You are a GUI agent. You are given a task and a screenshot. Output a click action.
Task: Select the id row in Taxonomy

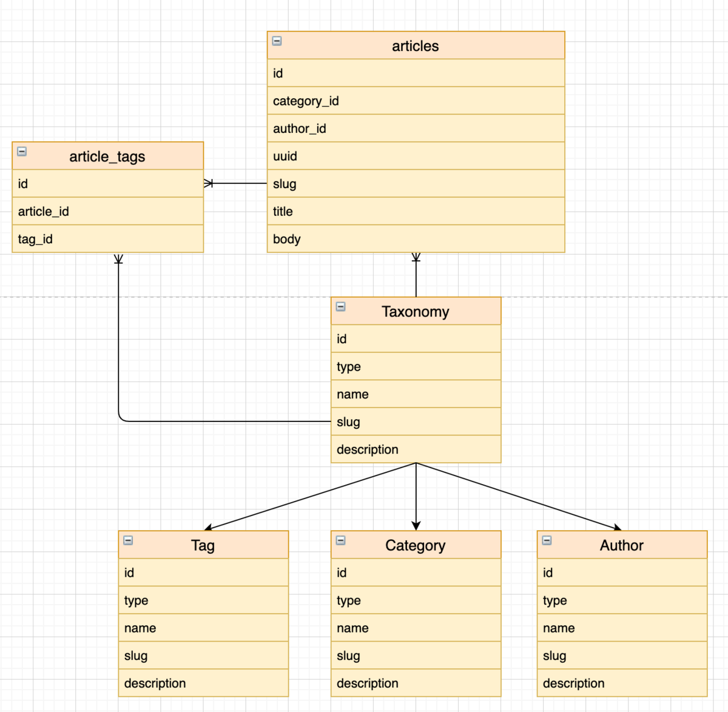tap(416, 339)
